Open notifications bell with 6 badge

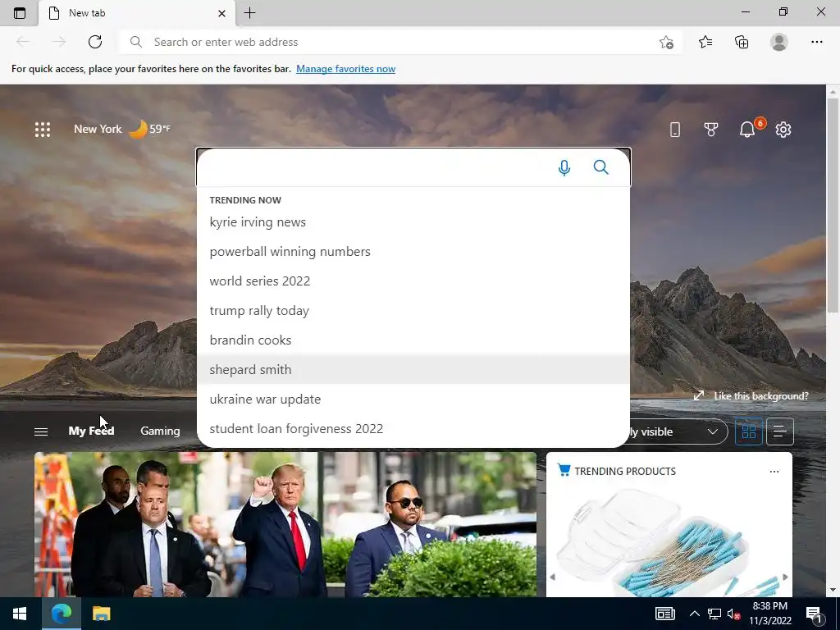[x=747, y=129]
